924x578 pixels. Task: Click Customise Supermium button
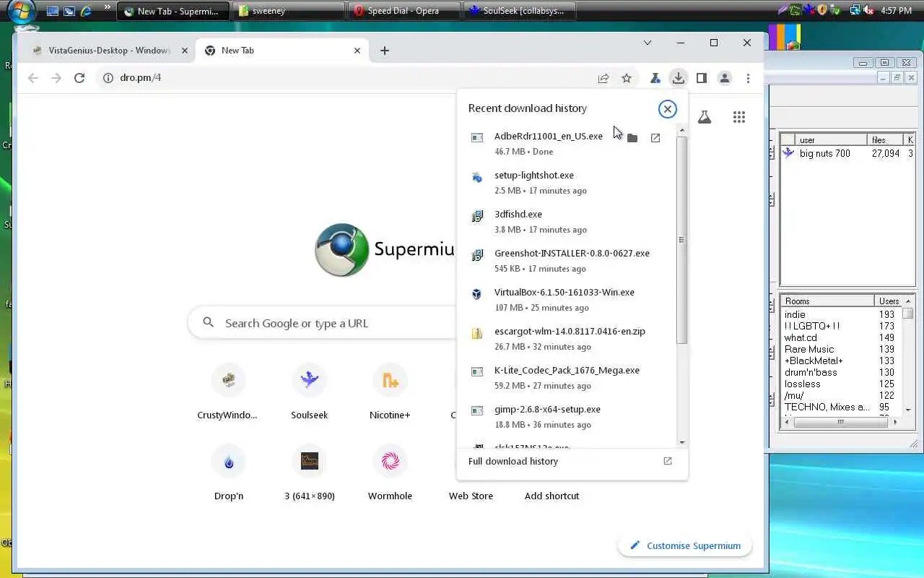[684, 545]
